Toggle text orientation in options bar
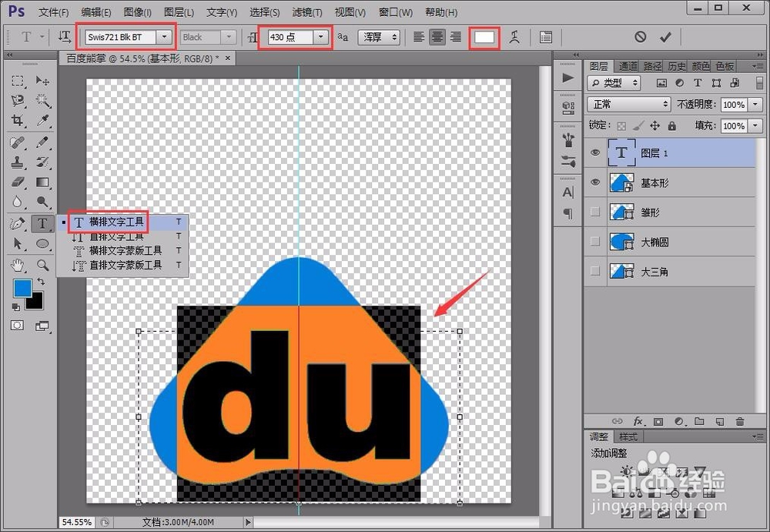The height and width of the screenshot is (532, 770). click(x=65, y=37)
